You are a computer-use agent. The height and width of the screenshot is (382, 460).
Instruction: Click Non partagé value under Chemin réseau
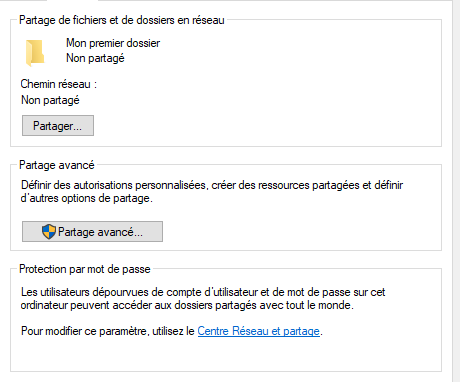click(50, 100)
